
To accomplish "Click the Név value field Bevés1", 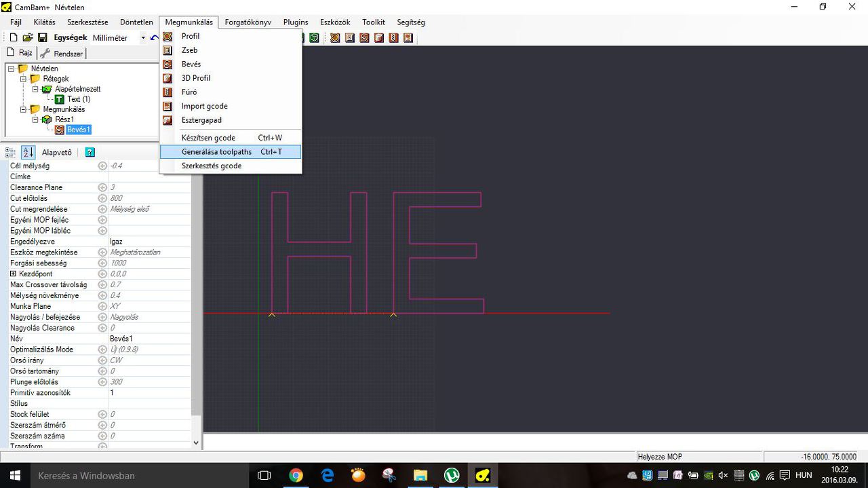I will (149, 338).
